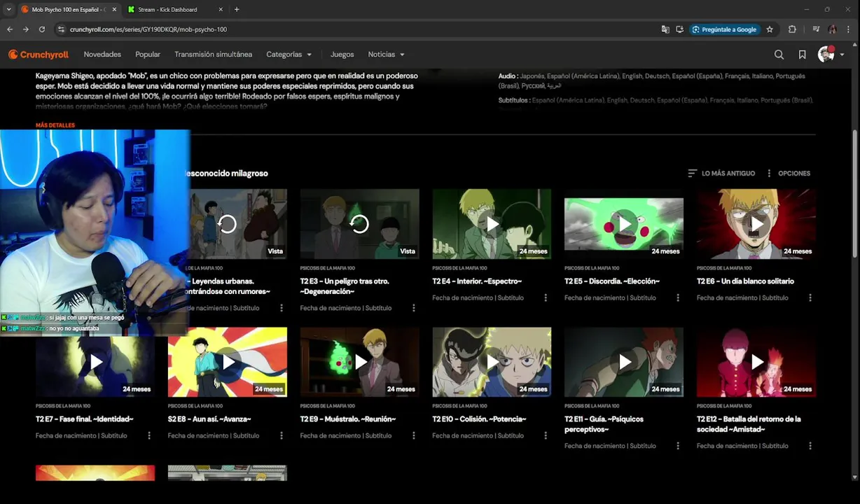This screenshot has height=504, width=860.
Task: Open a new browser tab
Action: click(x=237, y=9)
